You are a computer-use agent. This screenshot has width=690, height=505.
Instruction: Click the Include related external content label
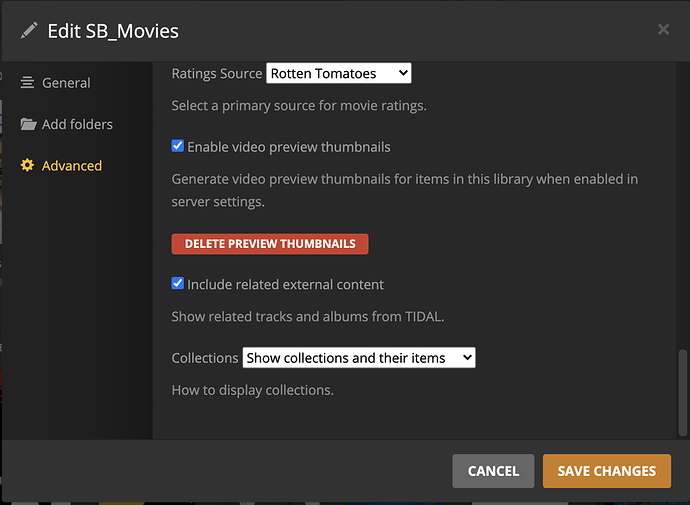[286, 285]
